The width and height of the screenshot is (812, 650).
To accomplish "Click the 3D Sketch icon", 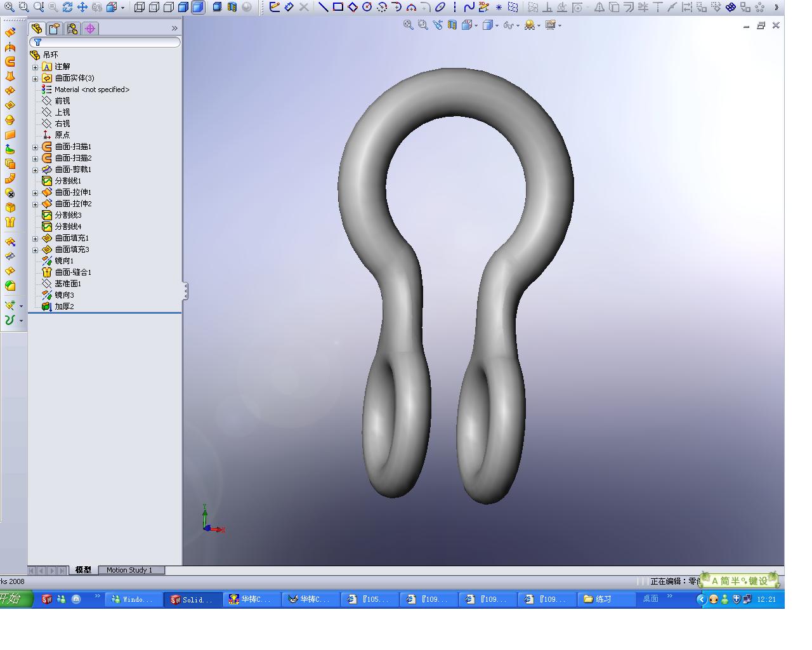I will (483, 7).
